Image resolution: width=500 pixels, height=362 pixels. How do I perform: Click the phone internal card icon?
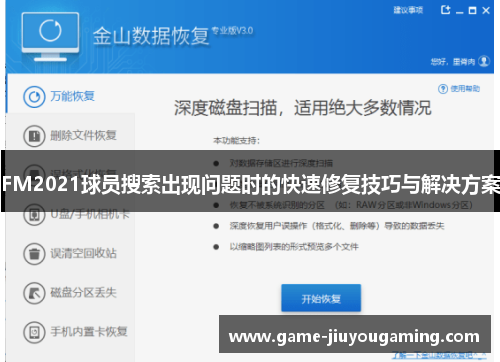coord(34,332)
